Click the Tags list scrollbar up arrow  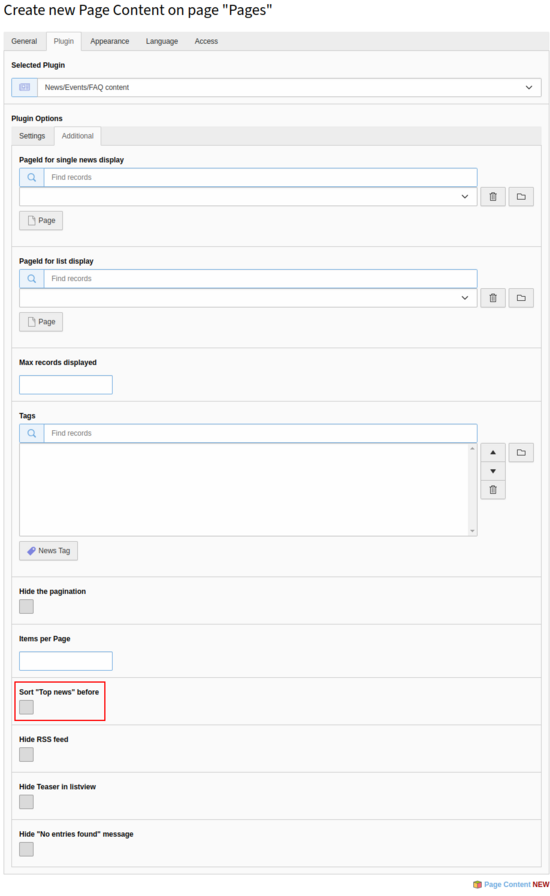coord(472,449)
